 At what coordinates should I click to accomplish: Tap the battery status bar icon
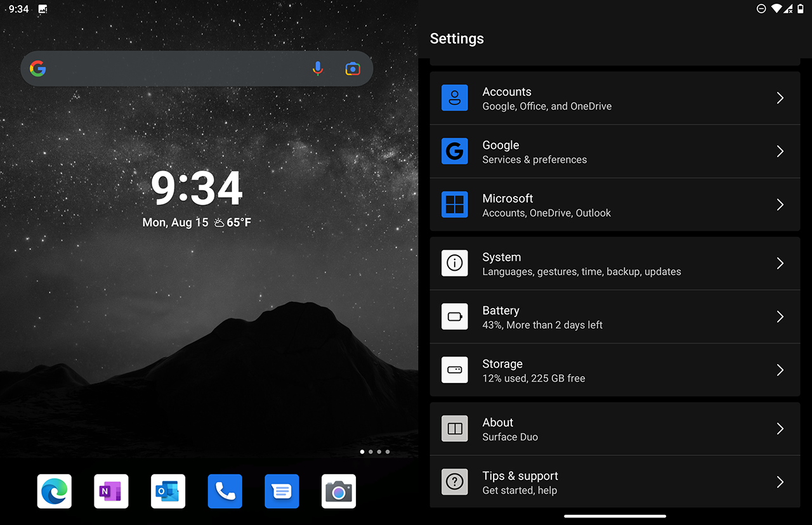tap(801, 9)
